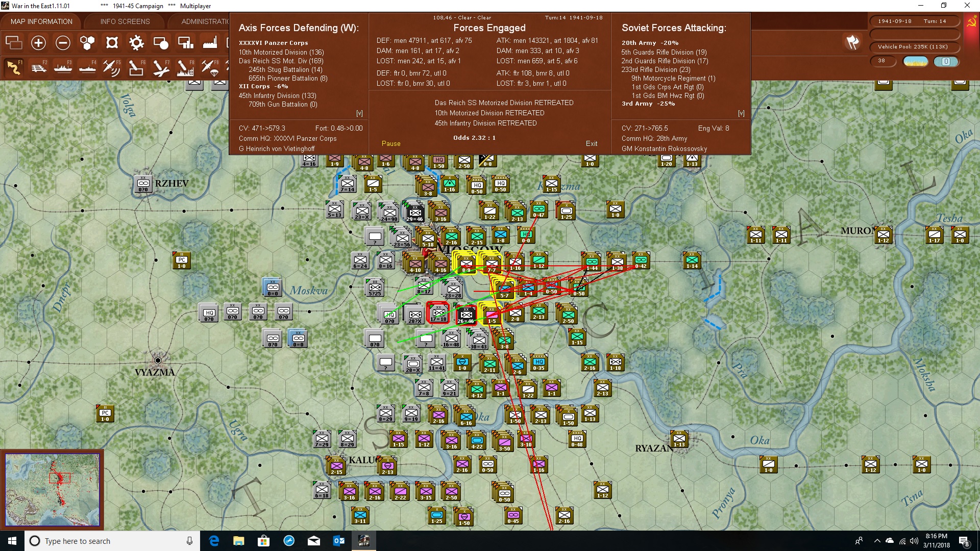
Task: Toggle the factory icon overlay
Action: point(210,43)
